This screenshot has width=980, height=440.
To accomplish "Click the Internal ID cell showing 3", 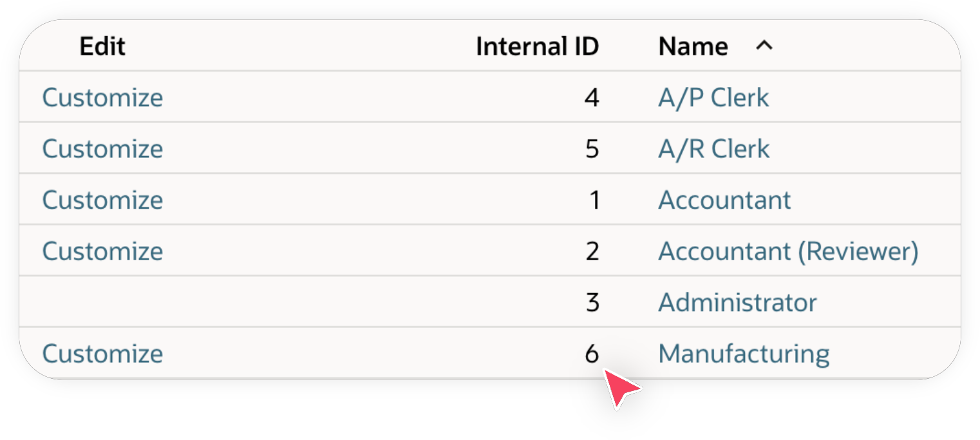I will point(593,302).
